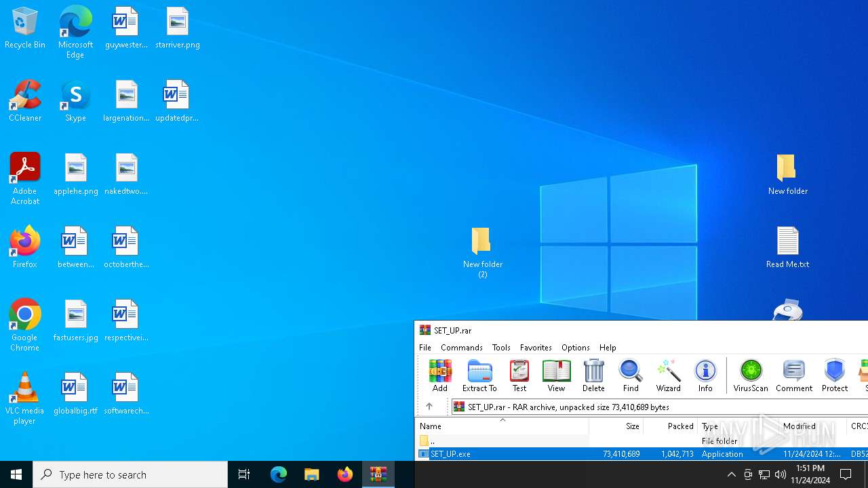Viewport: 868px width, 488px height.
Task: Sort file list by Size column
Action: 616,426
